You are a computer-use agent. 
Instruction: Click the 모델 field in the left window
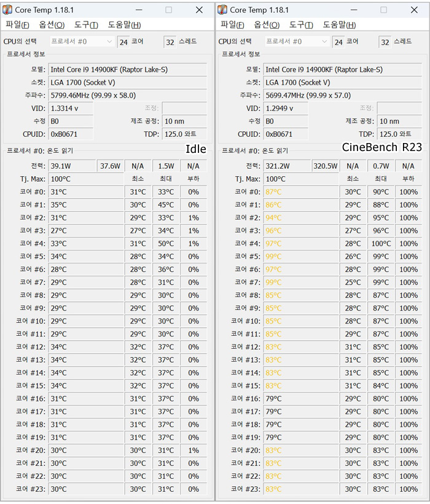pos(127,69)
